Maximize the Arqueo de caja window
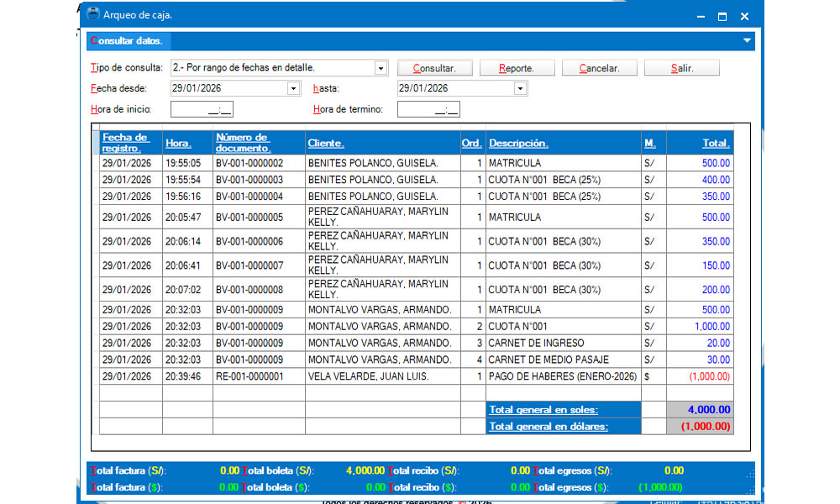This screenshot has height=504, width=840. pos(722,17)
